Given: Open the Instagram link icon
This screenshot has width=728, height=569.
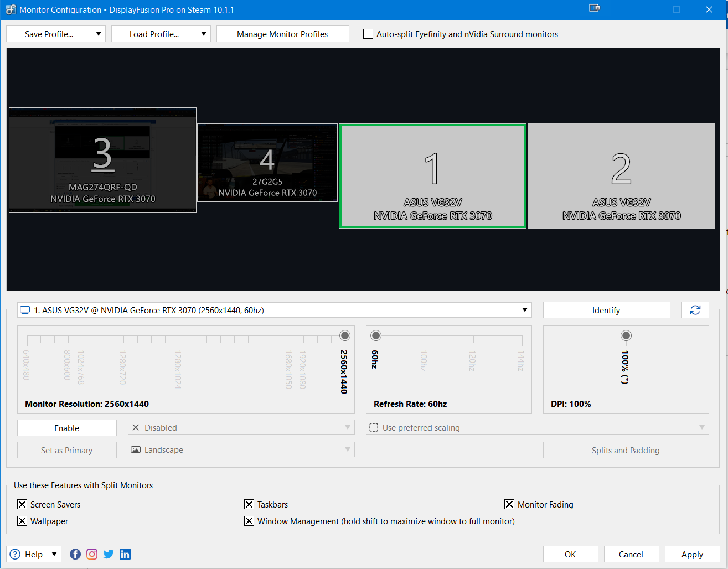Looking at the screenshot, I should tap(92, 554).
